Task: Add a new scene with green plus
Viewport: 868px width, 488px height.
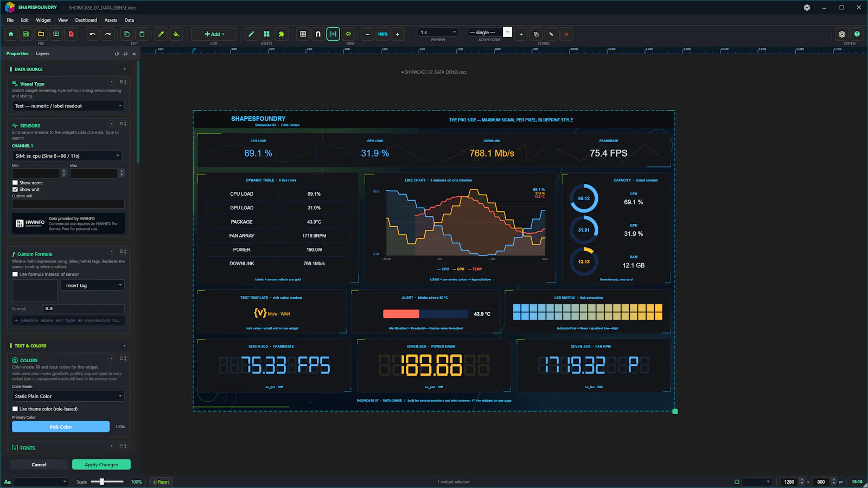Action: [521, 34]
